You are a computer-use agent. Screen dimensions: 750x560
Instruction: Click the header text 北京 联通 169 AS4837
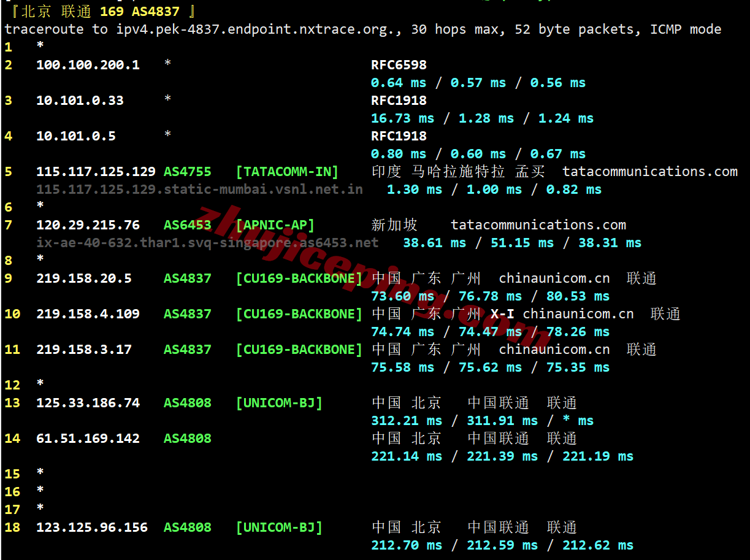pos(101,11)
